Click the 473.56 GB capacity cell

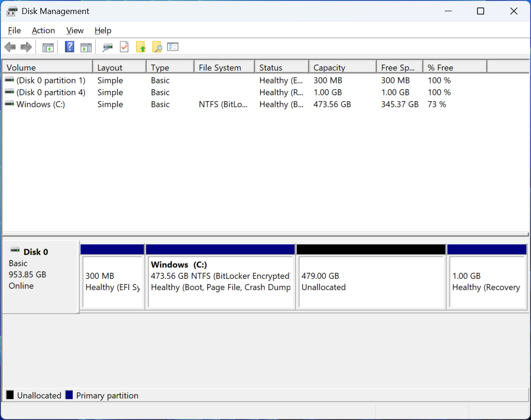pyautogui.click(x=332, y=104)
